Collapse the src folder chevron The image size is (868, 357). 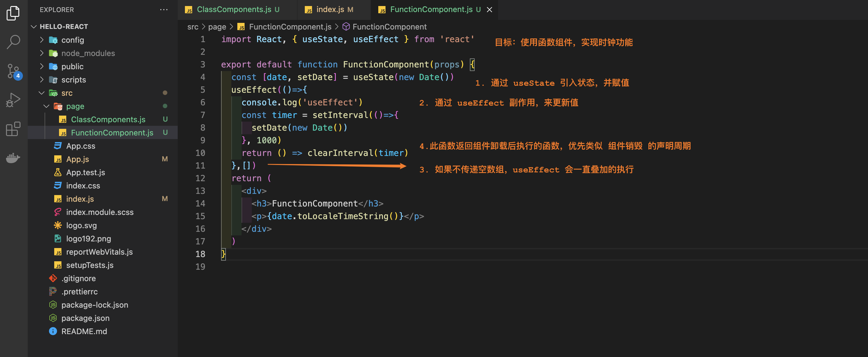(x=42, y=93)
